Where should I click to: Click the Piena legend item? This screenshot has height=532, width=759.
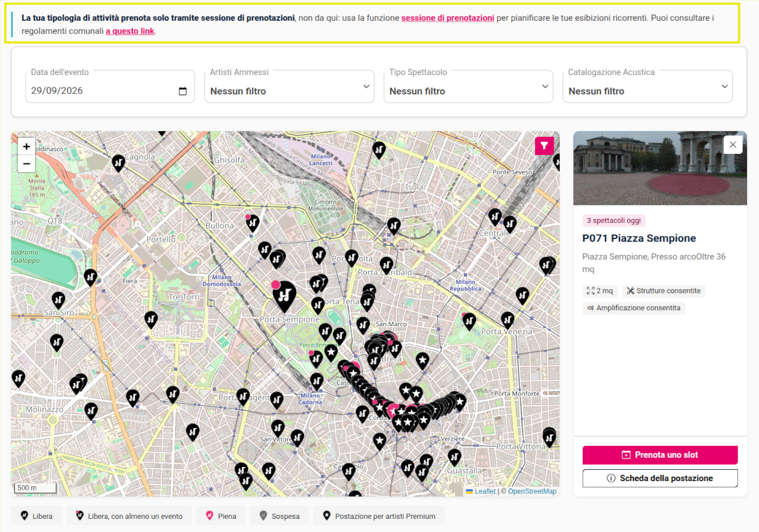221,516
